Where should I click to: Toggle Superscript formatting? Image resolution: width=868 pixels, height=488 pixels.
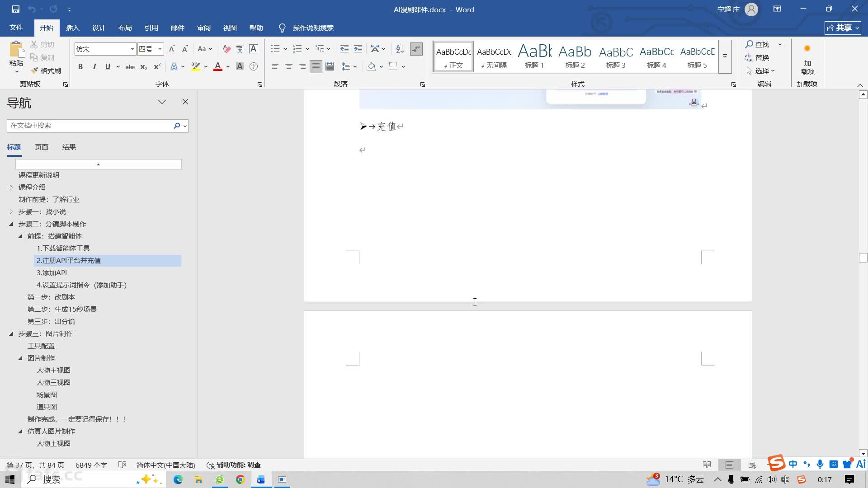point(157,66)
